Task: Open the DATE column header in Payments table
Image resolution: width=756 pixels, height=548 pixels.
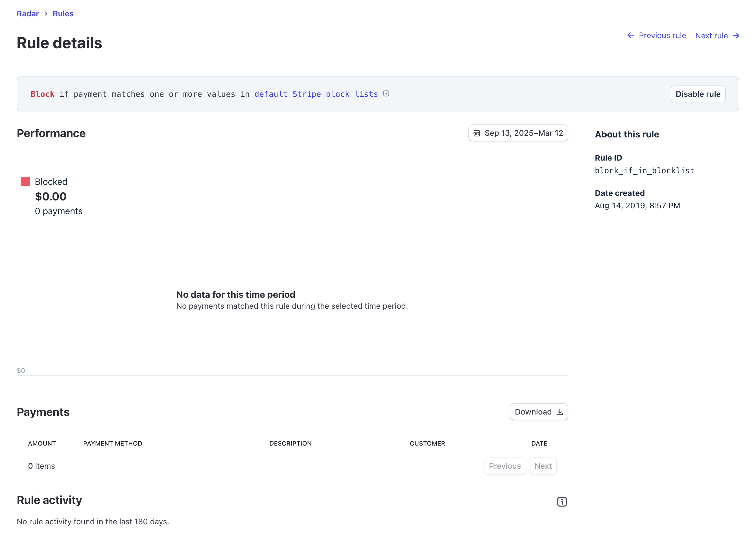Action: [539, 443]
